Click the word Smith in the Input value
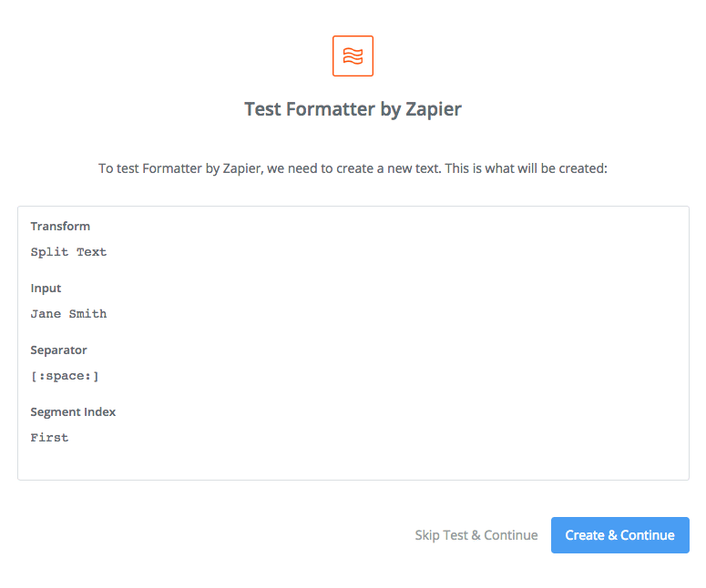 click(87, 314)
